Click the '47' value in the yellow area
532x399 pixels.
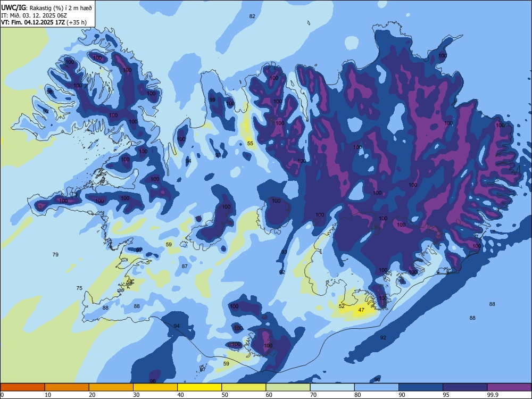(x=361, y=310)
